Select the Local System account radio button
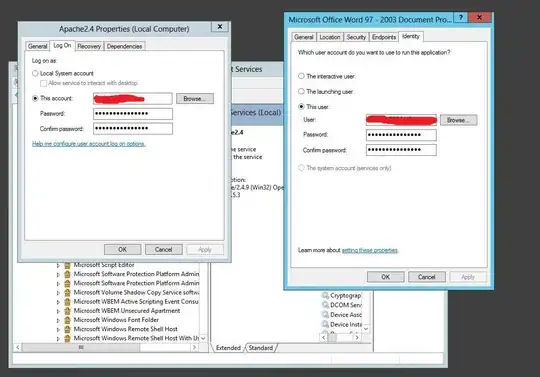Image resolution: width=540 pixels, height=377 pixels. (x=35, y=73)
